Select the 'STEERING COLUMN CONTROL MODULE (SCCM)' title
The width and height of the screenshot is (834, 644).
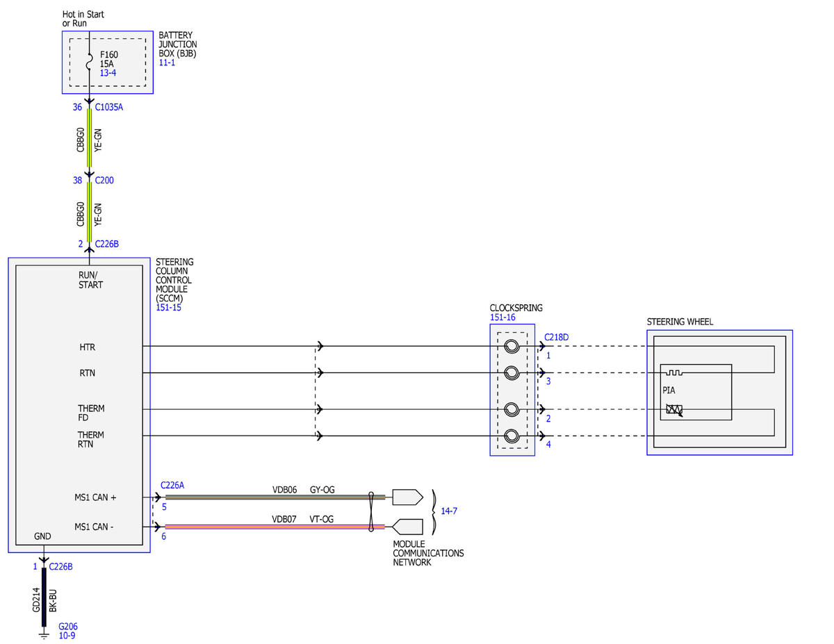tap(174, 280)
